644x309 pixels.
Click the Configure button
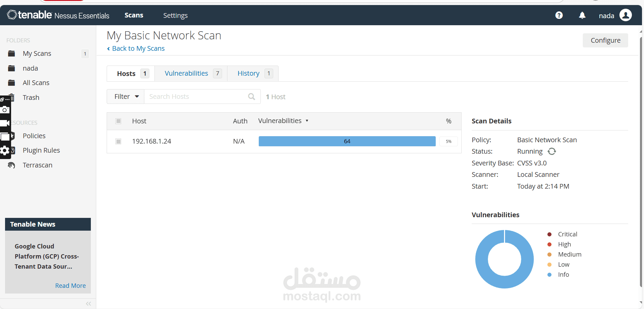click(605, 40)
